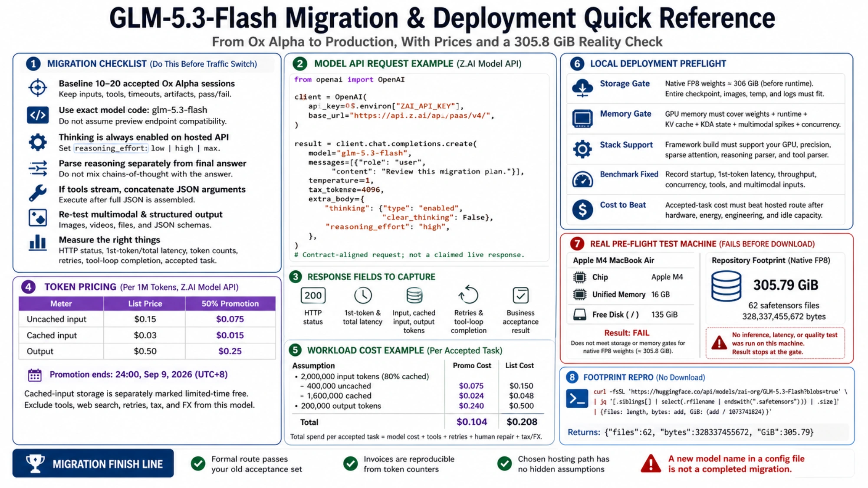The height and width of the screenshot is (488, 868).
Task: Click the base_url api.z.ai link in the code
Action: 420,116
